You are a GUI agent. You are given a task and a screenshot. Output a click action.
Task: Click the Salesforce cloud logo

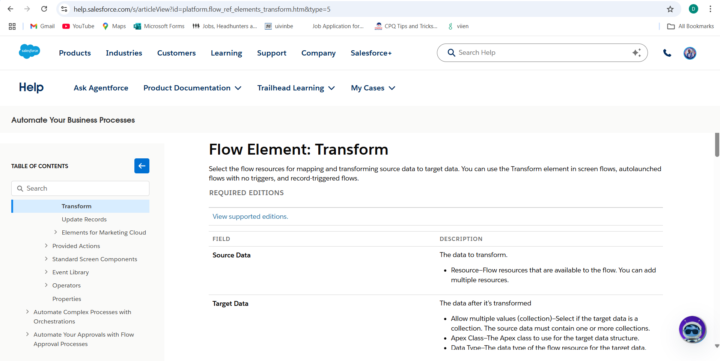pos(29,51)
